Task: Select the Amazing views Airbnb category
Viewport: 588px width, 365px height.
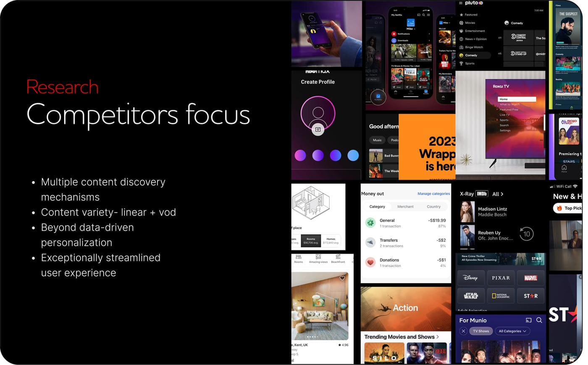Action: point(318,259)
